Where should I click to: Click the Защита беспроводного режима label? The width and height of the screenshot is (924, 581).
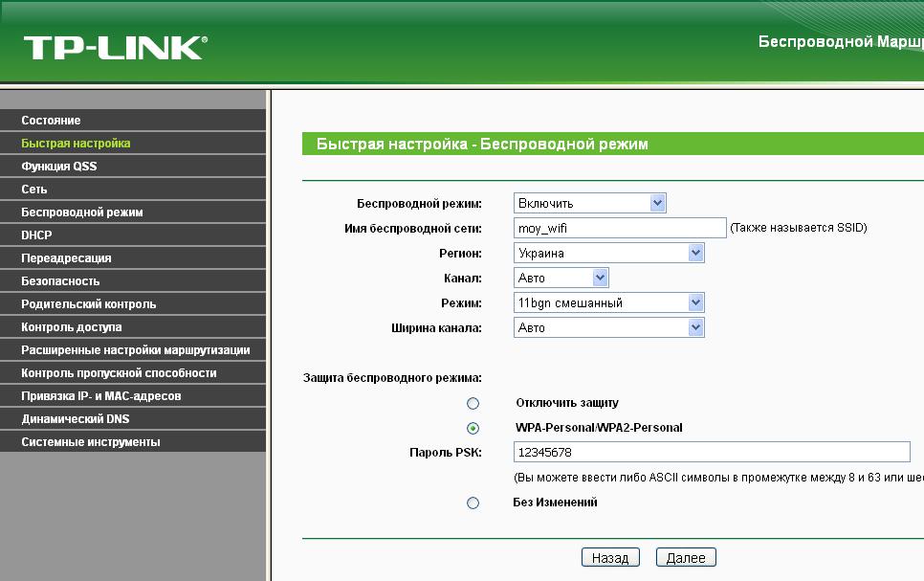(392, 377)
